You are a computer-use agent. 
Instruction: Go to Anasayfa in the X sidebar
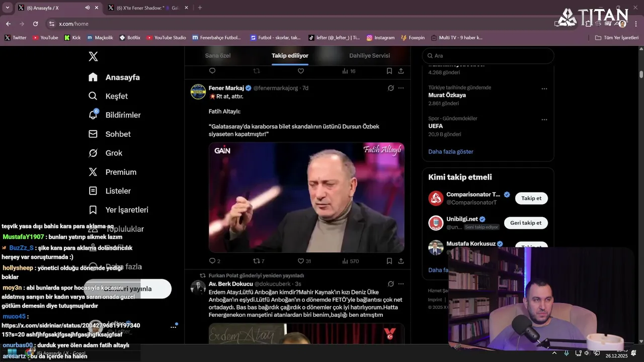point(114,77)
